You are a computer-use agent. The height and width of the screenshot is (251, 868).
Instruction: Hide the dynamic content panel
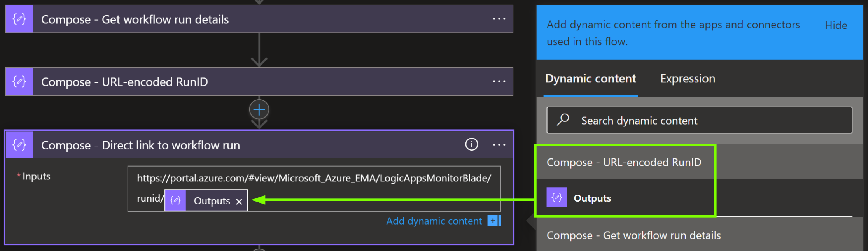pos(836,25)
